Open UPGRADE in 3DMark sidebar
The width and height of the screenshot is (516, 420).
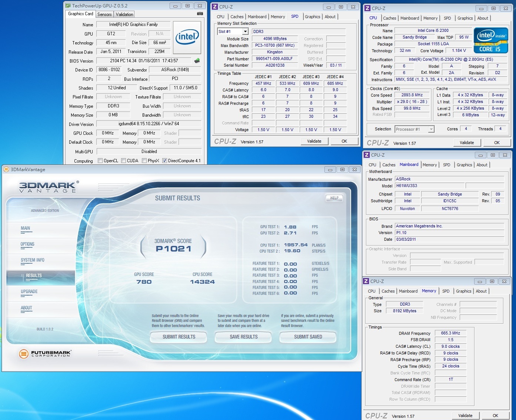[29, 291]
